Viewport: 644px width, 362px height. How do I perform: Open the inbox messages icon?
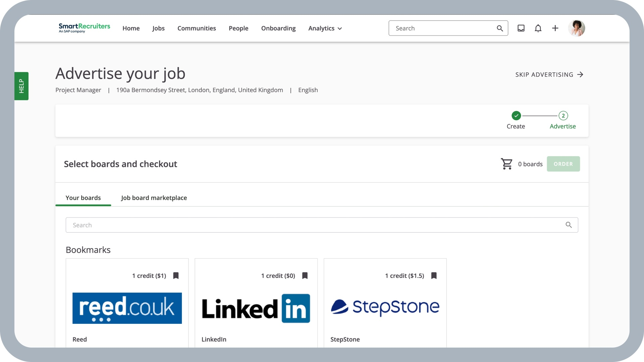tap(521, 28)
